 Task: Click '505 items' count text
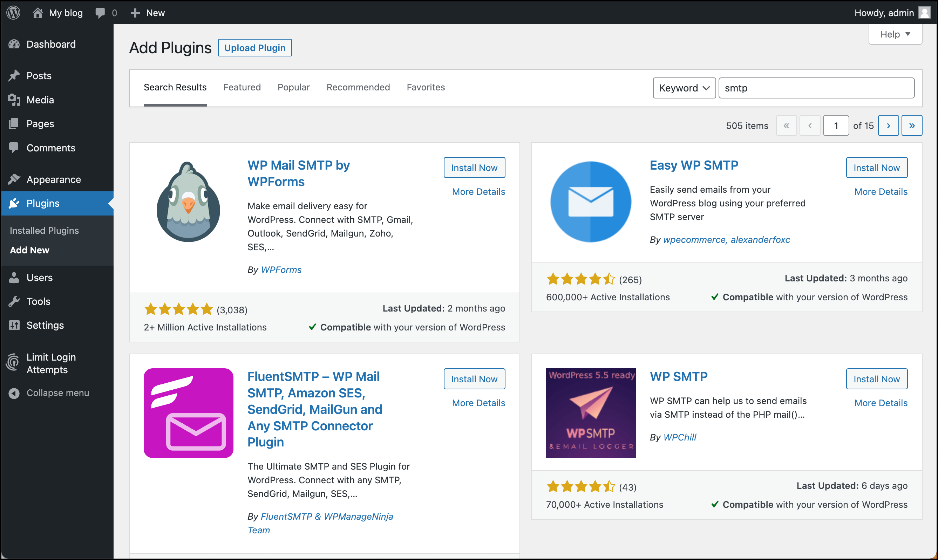click(747, 126)
